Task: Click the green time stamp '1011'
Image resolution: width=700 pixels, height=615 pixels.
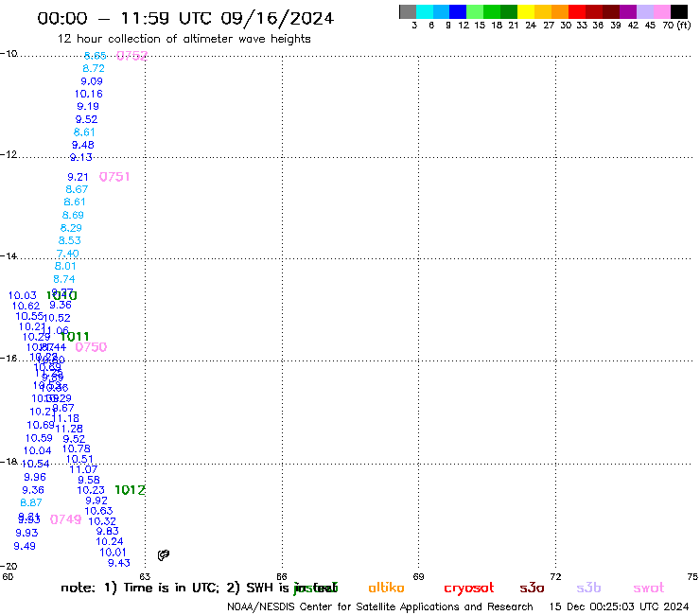Action: [75, 336]
